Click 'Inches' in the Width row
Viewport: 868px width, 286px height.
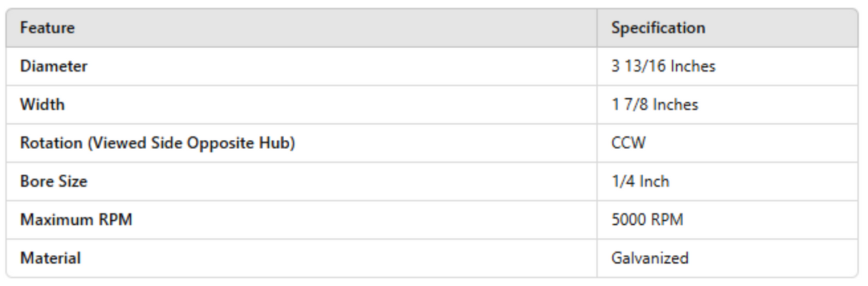click(669, 105)
